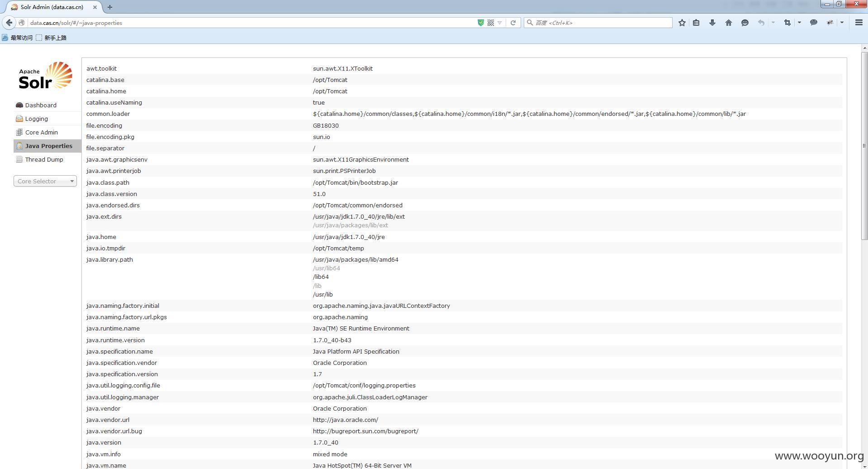Click the scrollbar up arrow

coord(864,48)
